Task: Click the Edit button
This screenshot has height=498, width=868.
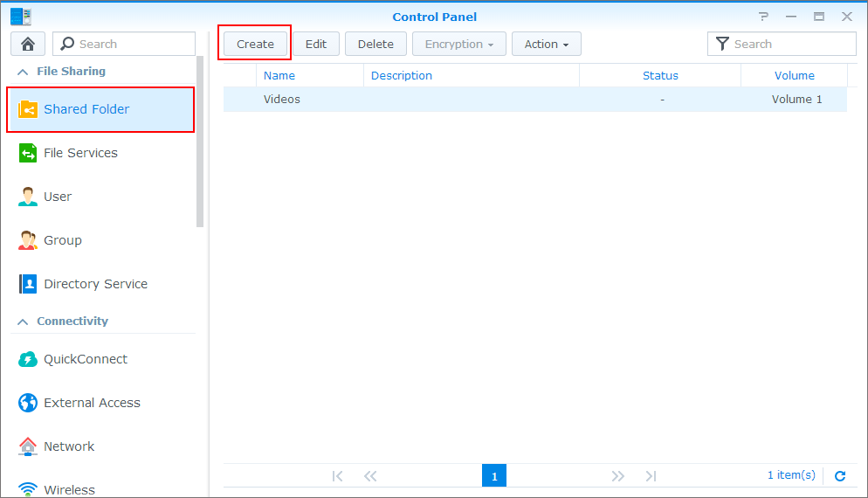Action: [316, 44]
